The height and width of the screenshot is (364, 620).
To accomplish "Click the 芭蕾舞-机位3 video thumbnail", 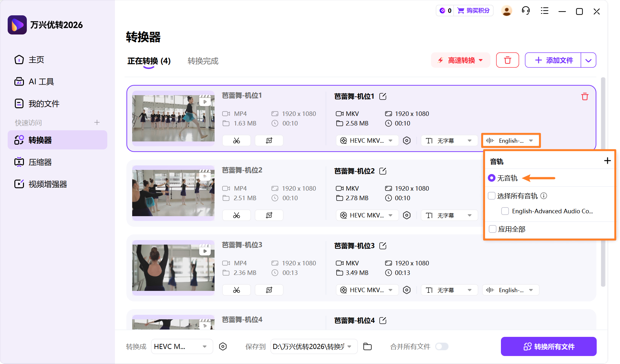I will pos(173,268).
